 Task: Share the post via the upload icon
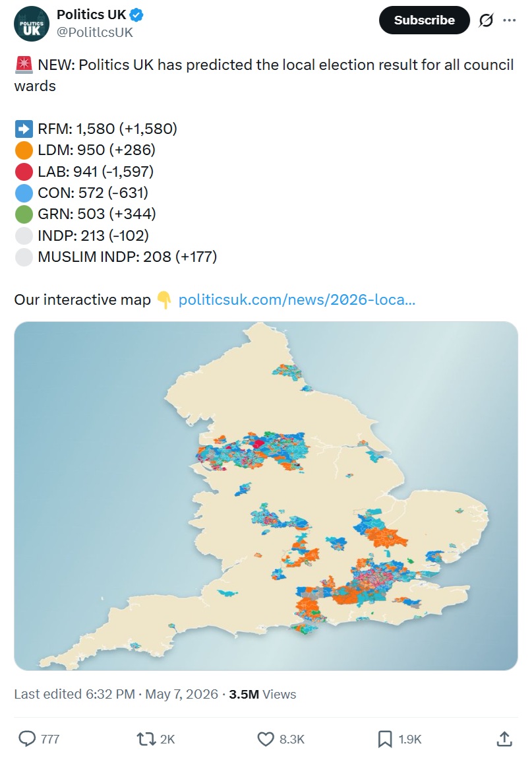[504, 739]
